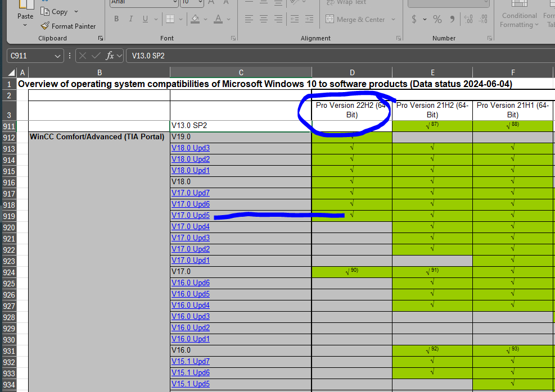Click the Insert Function fx button
555x392 pixels.
click(110, 56)
